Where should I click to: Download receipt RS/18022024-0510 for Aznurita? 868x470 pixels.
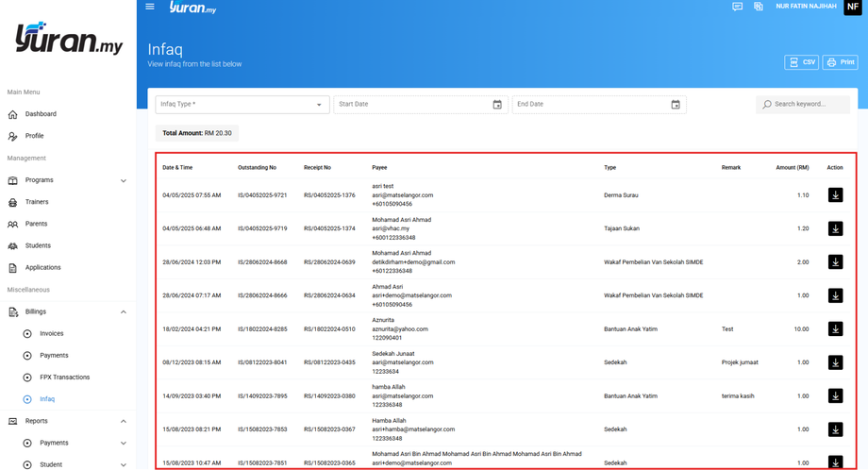pos(835,329)
